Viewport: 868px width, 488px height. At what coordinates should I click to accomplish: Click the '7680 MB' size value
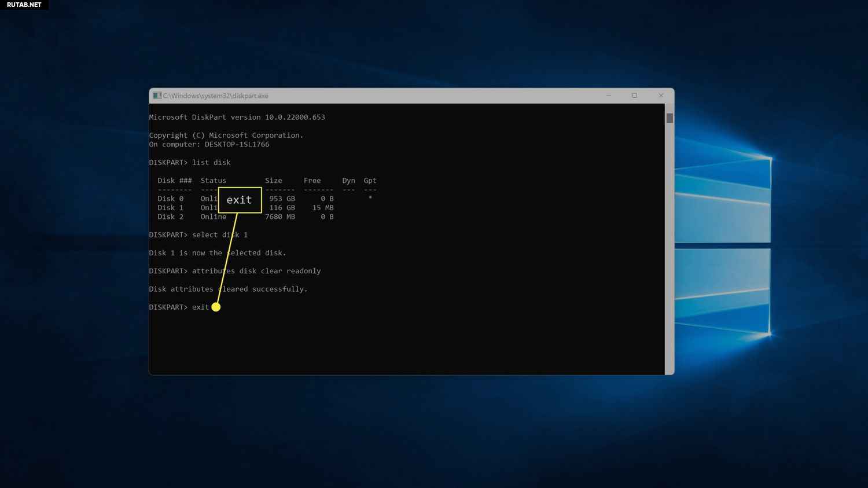click(x=280, y=217)
